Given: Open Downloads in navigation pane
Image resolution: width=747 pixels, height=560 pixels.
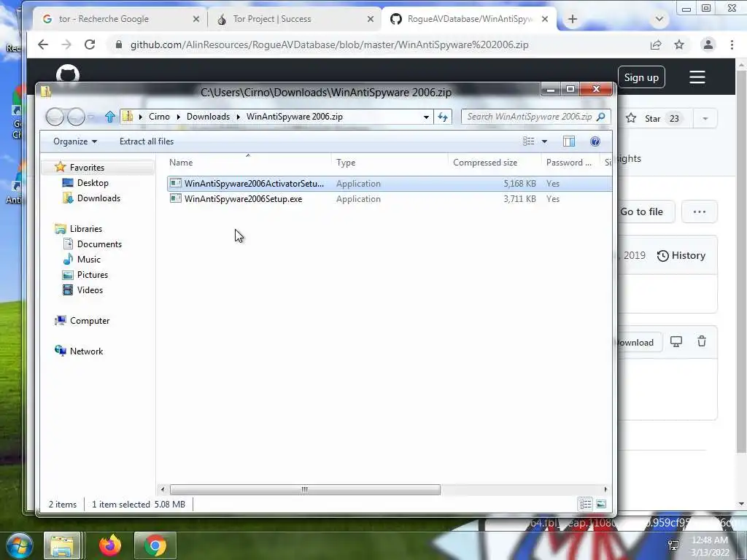Looking at the screenshot, I should pyautogui.click(x=98, y=198).
